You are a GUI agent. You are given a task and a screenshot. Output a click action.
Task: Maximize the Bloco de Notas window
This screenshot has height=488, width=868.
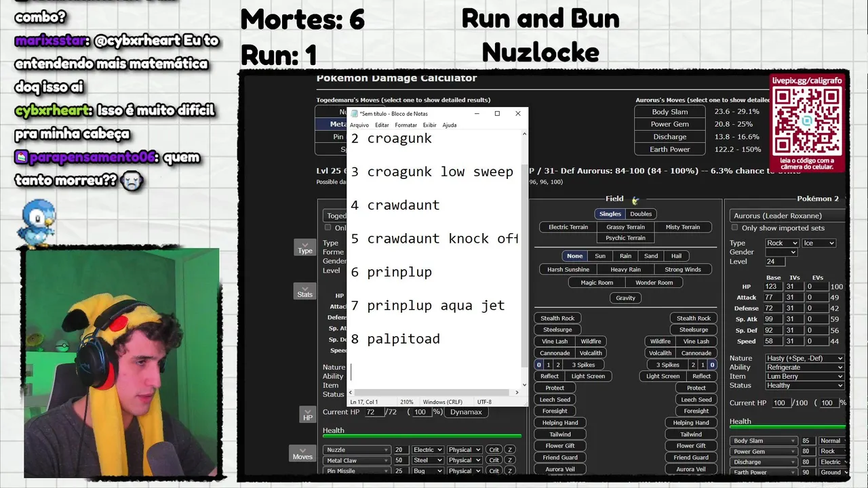(497, 113)
